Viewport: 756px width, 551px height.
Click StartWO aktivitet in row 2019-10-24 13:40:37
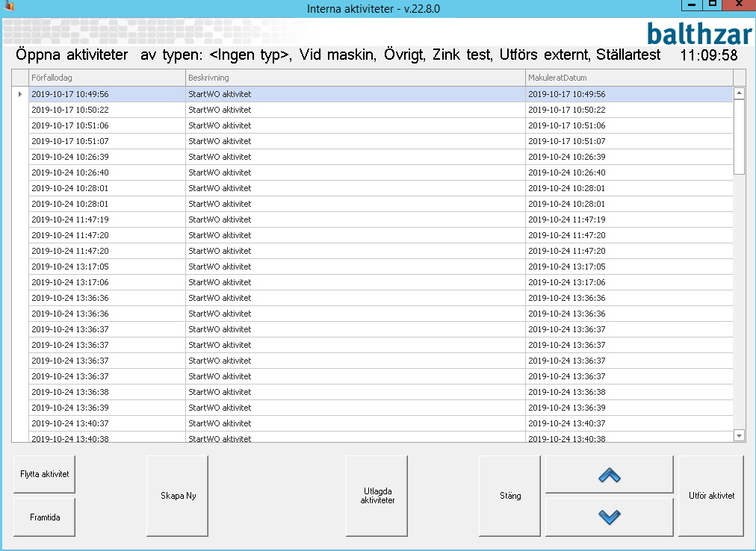(x=356, y=423)
